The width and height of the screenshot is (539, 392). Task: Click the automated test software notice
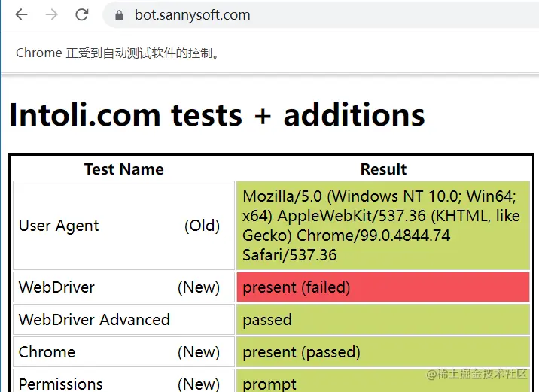point(117,53)
